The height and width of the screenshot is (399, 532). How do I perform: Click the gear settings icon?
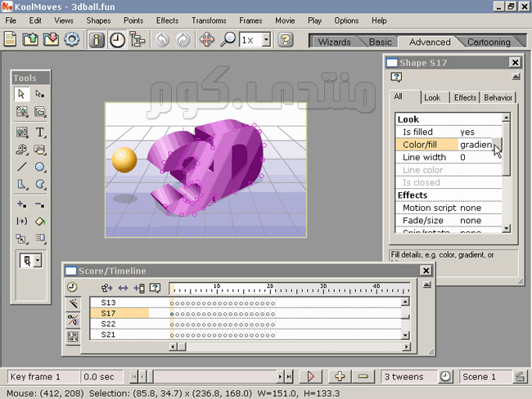click(x=71, y=39)
